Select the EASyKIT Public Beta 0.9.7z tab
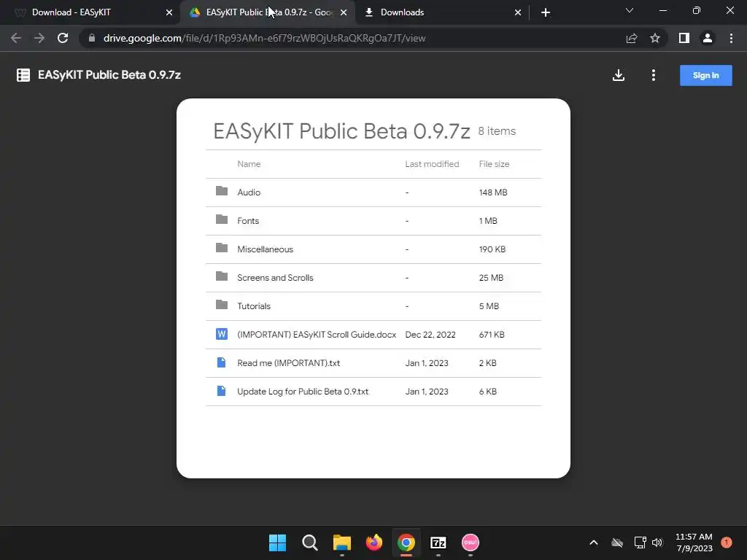The height and width of the screenshot is (560, 747). (268, 12)
